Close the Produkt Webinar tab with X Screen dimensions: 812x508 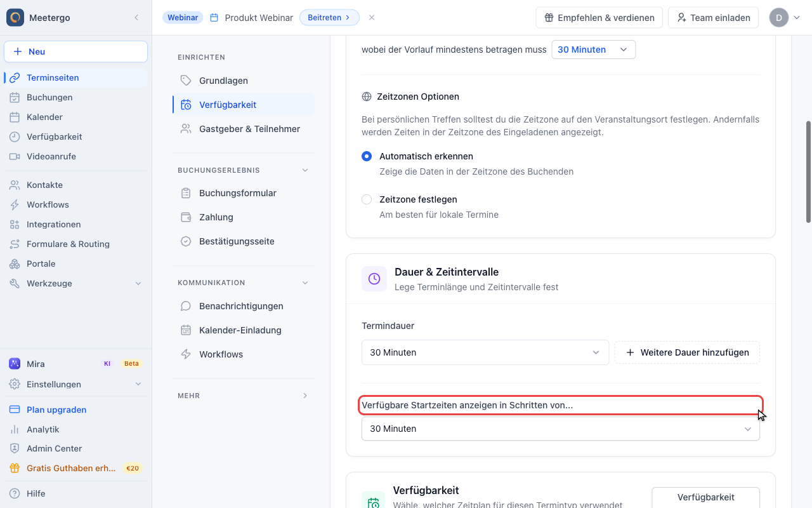pyautogui.click(x=372, y=18)
